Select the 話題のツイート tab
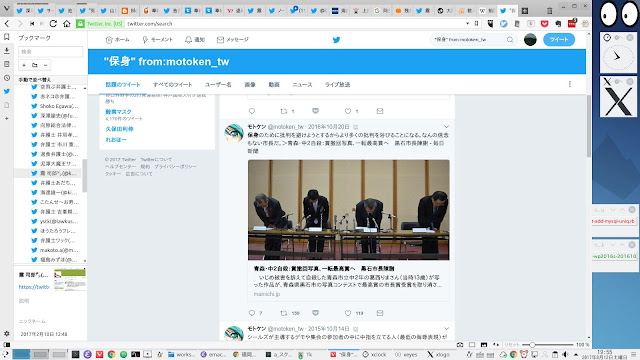This screenshot has width=640, height=360. 123,84
